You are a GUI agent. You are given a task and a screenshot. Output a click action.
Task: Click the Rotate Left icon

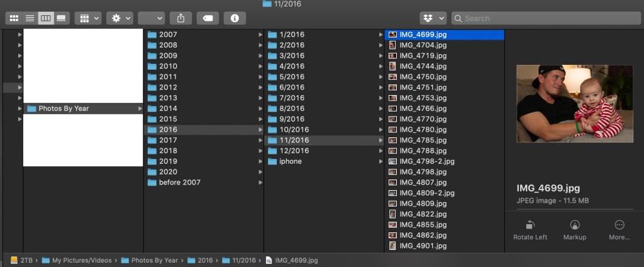[530, 225]
